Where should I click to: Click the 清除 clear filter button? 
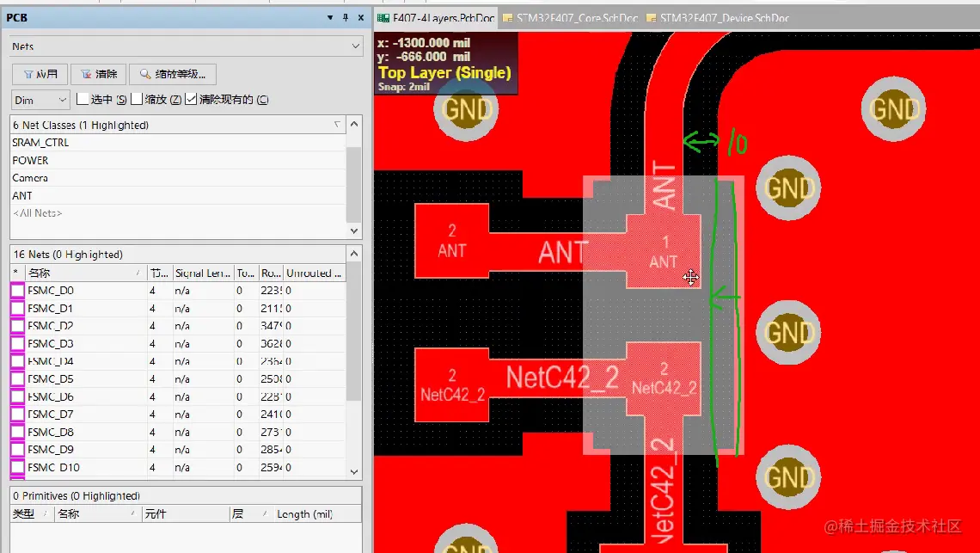[x=99, y=74]
